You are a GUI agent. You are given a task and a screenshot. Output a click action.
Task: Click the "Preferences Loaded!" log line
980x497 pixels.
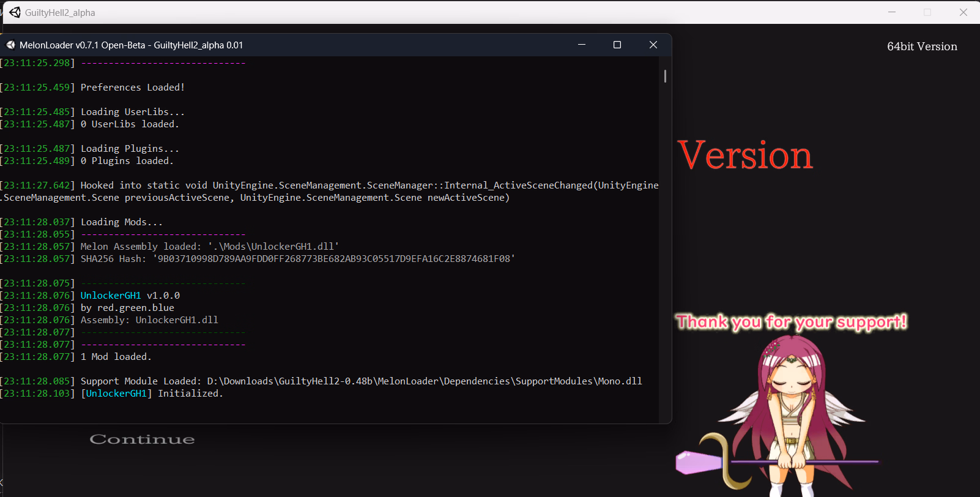tap(132, 88)
